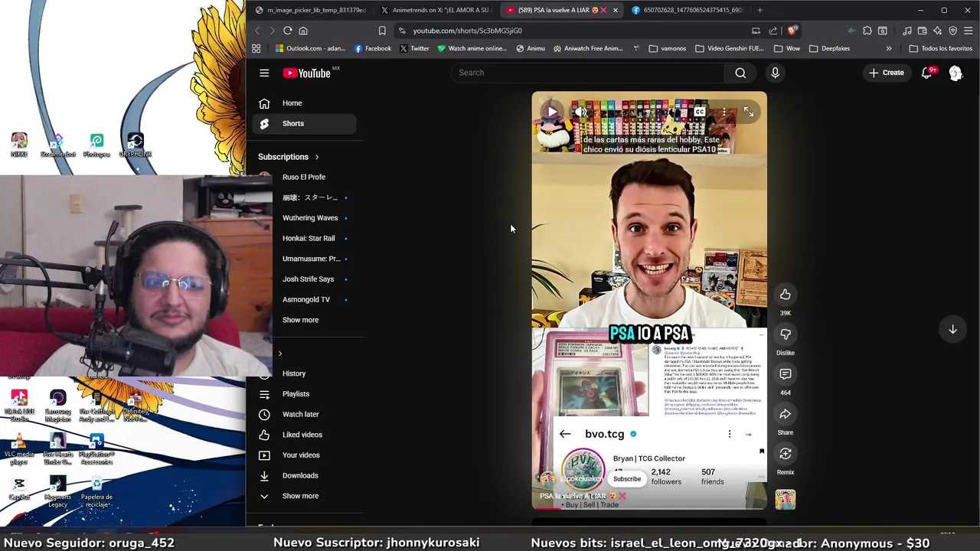Share the Short video
The width and height of the screenshot is (980, 551).
pyautogui.click(x=786, y=414)
